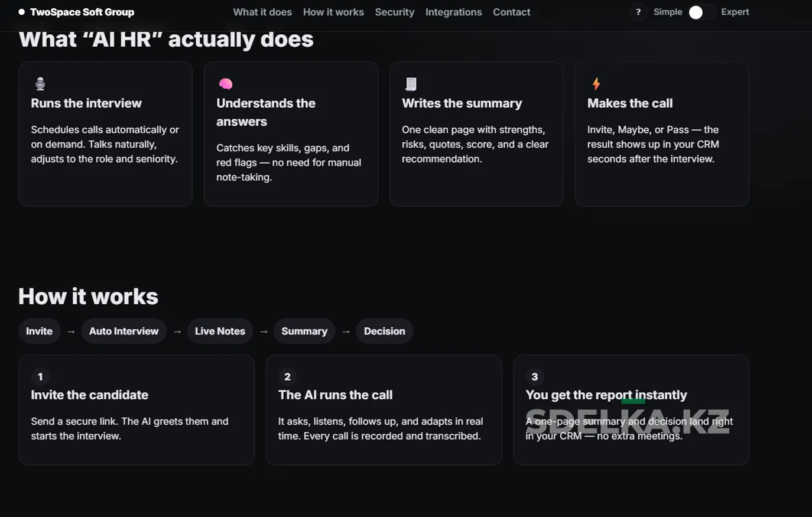
Task: Select the Expert mode label
Action: coord(735,12)
